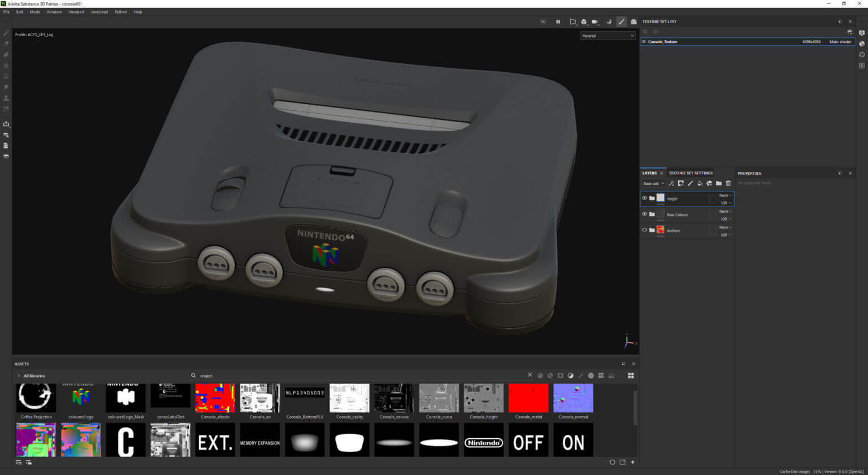Viewport: 868px width, 475px height.
Task: Select the Console_normal asset thumbnail
Action: click(573, 398)
